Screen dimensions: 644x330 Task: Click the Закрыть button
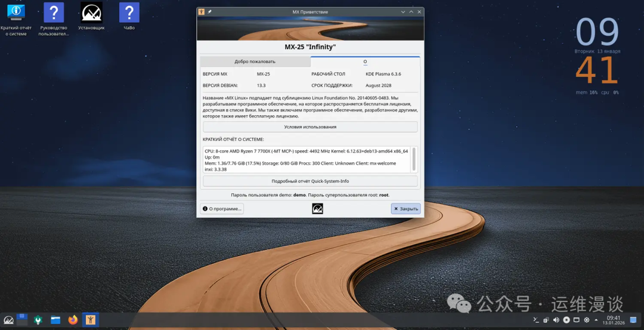pyautogui.click(x=406, y=209)
